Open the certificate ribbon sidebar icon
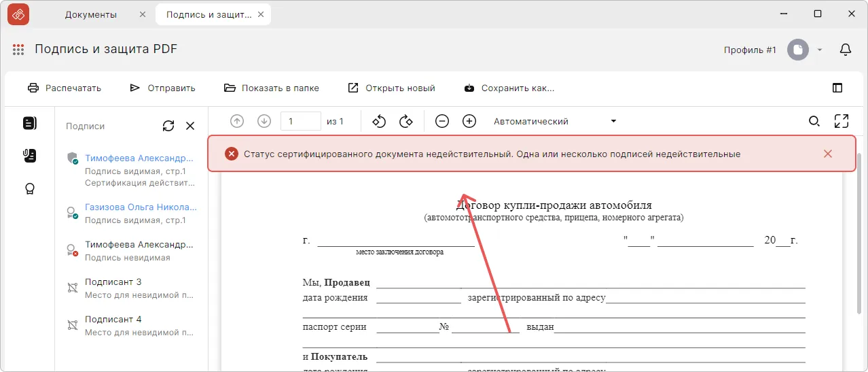 point(29,189)
